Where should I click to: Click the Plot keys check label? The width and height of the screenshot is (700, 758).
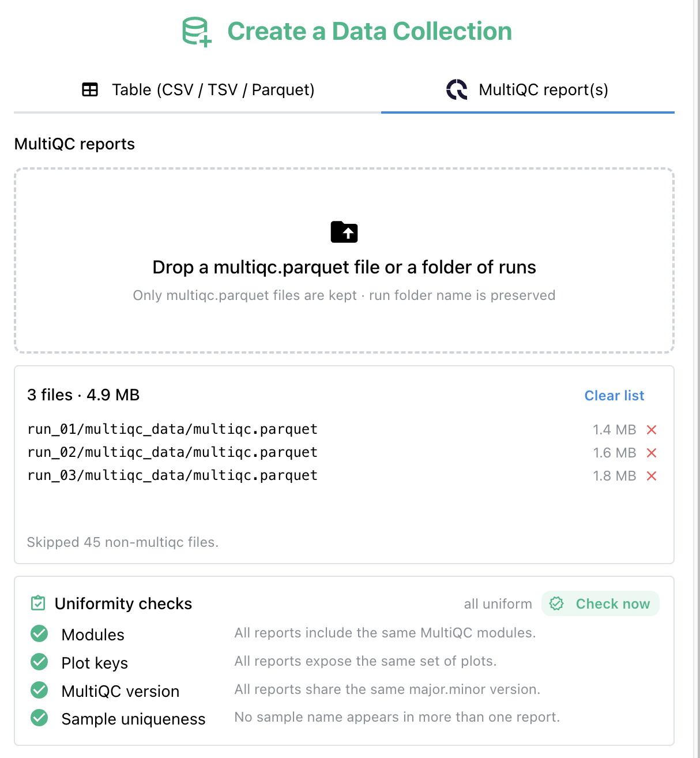(95, 663)
